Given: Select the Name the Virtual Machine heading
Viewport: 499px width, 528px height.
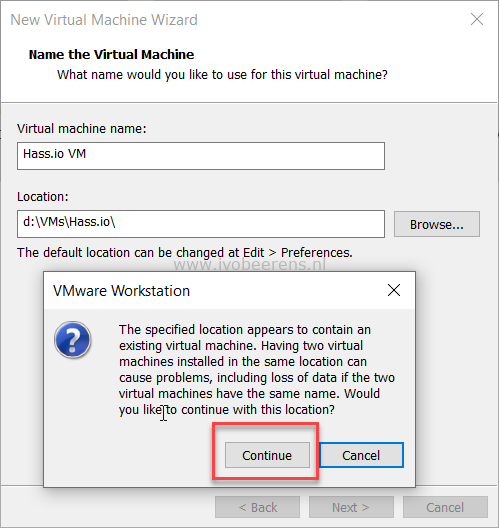Looking at the screenshot, I should 111,55.
